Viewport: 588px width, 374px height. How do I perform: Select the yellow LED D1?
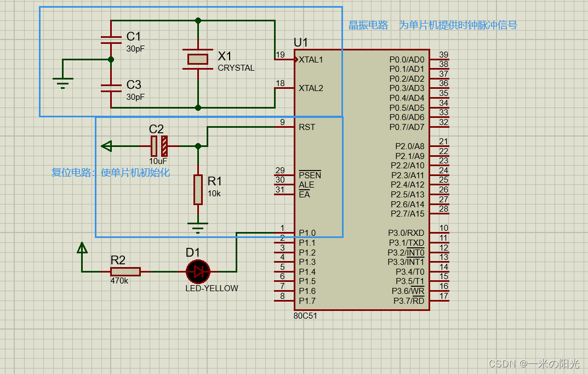pos(198,271)
